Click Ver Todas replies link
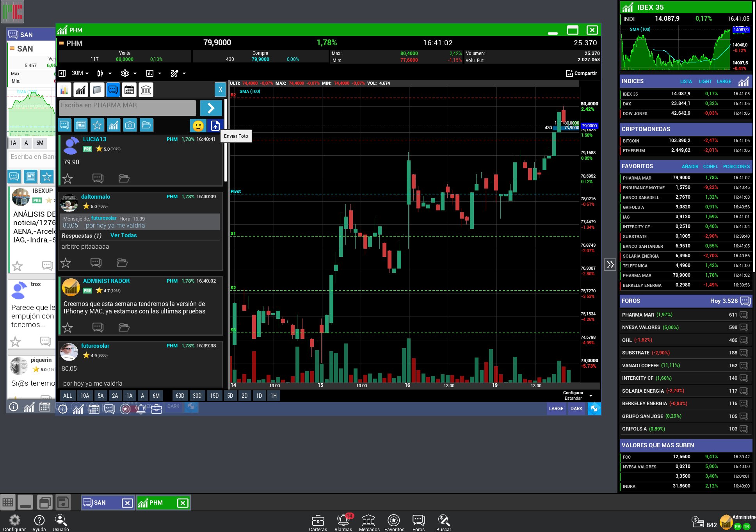 [x=123, y=235]
